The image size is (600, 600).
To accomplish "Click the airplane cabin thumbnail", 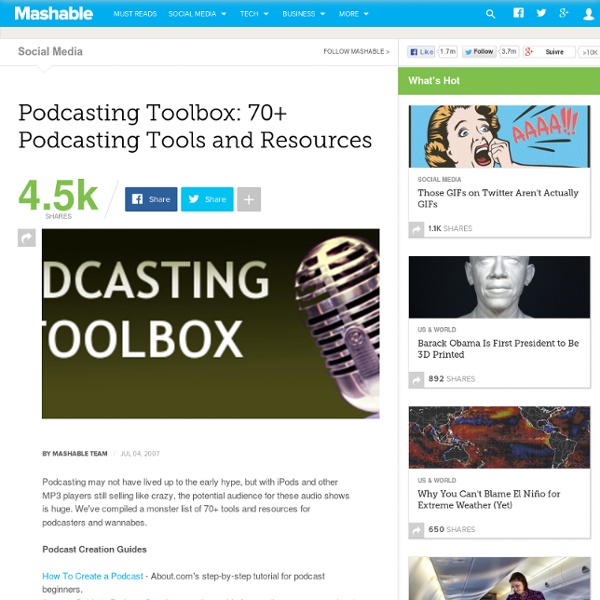I will (x=499, y=578).
